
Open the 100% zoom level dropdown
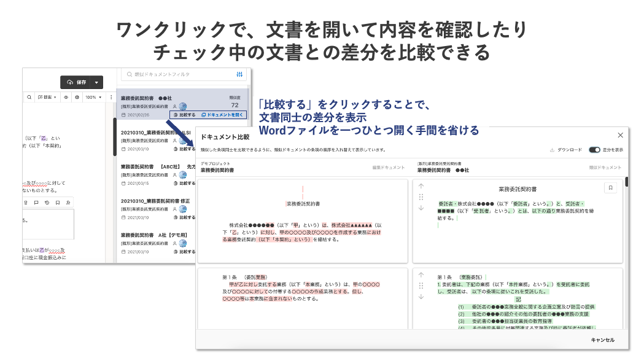coord(93,98)
